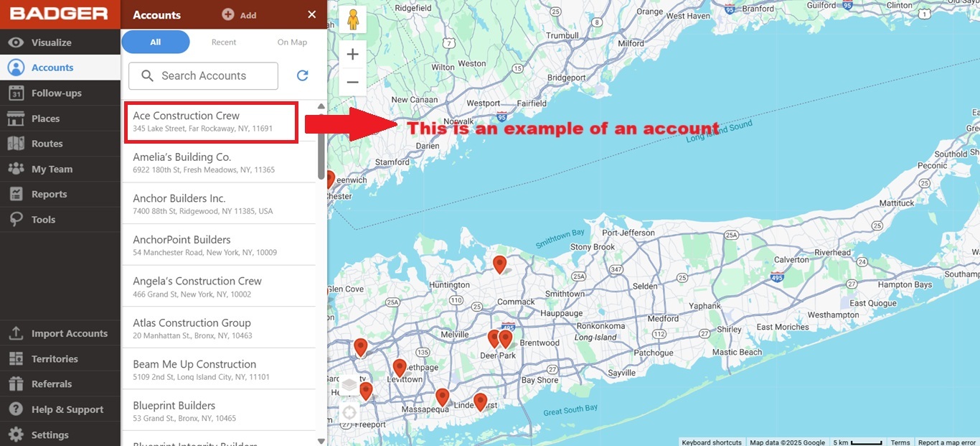Open the Visualize eye icon

tap(16, 42)
